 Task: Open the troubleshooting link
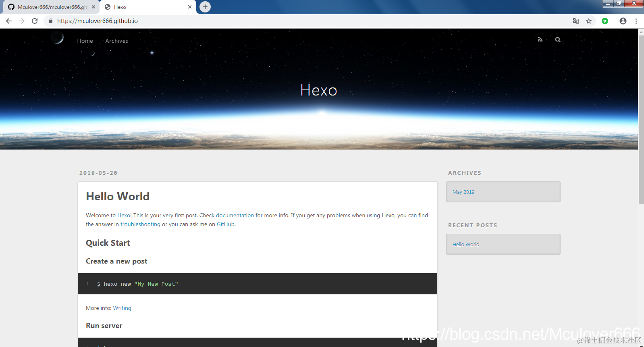tap(140, 224)
